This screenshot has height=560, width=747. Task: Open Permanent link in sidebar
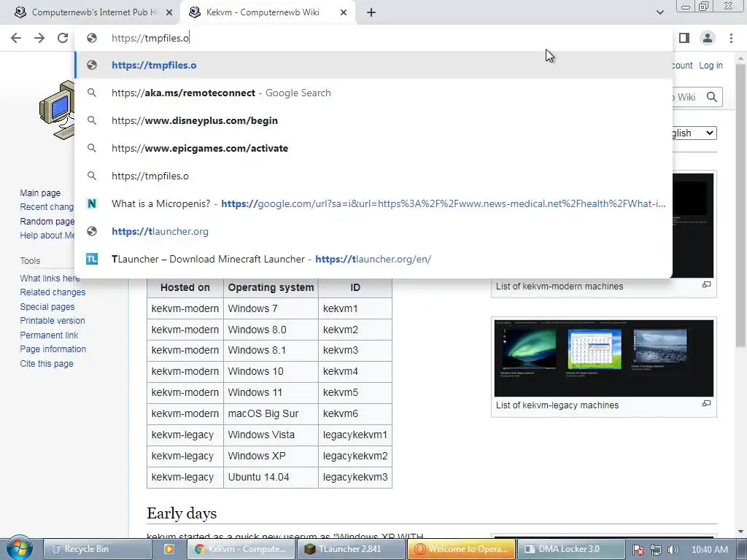49,335
